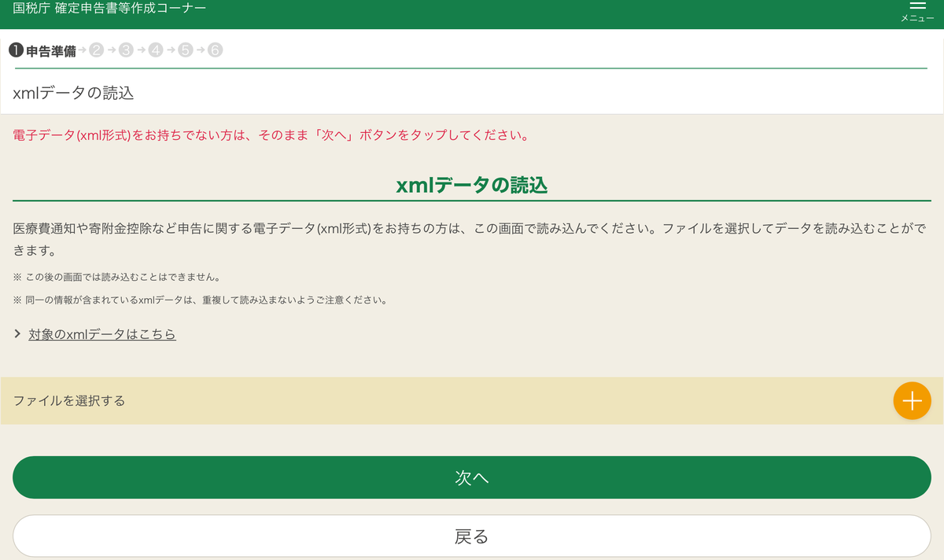The height and width of the screenshot is (560, 944).
Task: Open the orange plus file-add icon
Action: tap(912, 400)
